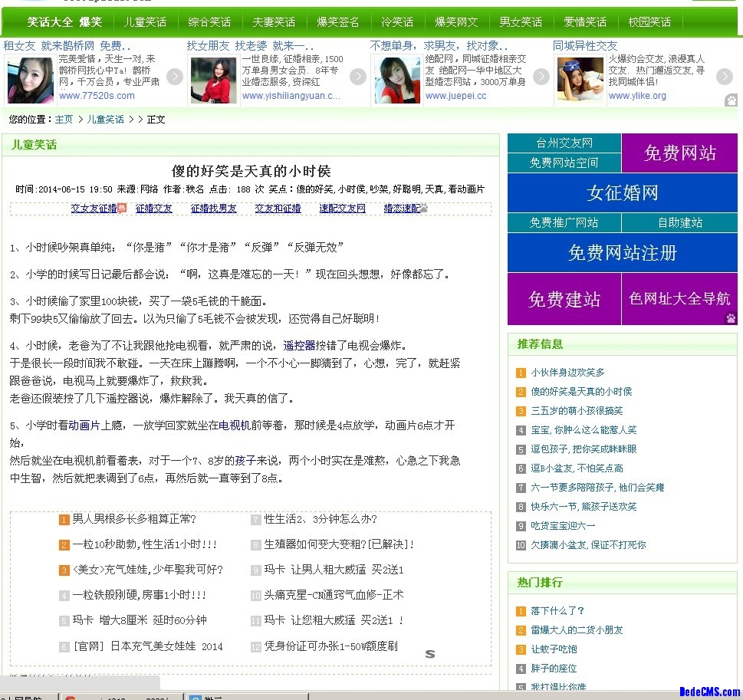Go to the 校园笑话 section
Image resolution: width=743 pixels, height=700 pixels.
pos(649,21)
